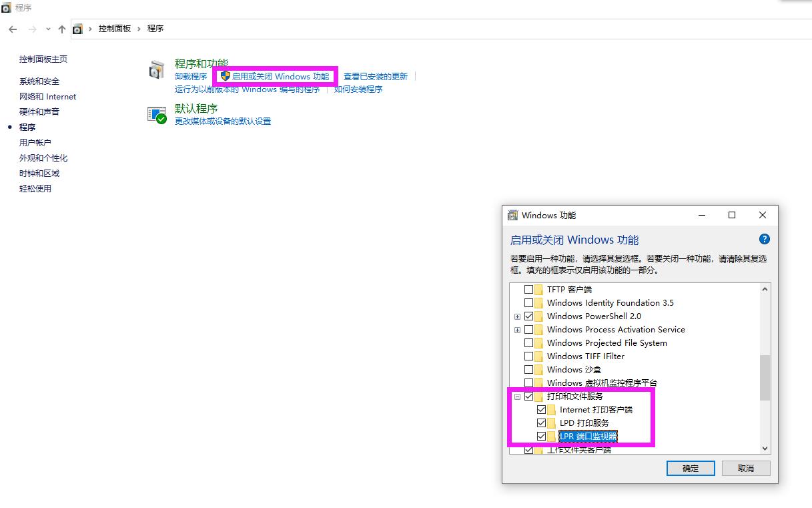
Task: Click the feature list scroll down arrow
Action: pos(765,449)
